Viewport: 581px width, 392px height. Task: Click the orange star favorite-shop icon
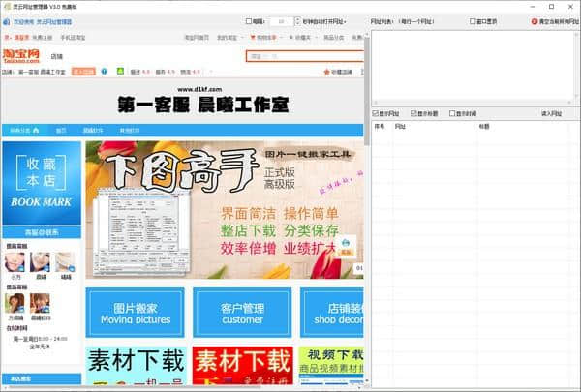pyautogui.click(x=325, y=71)
